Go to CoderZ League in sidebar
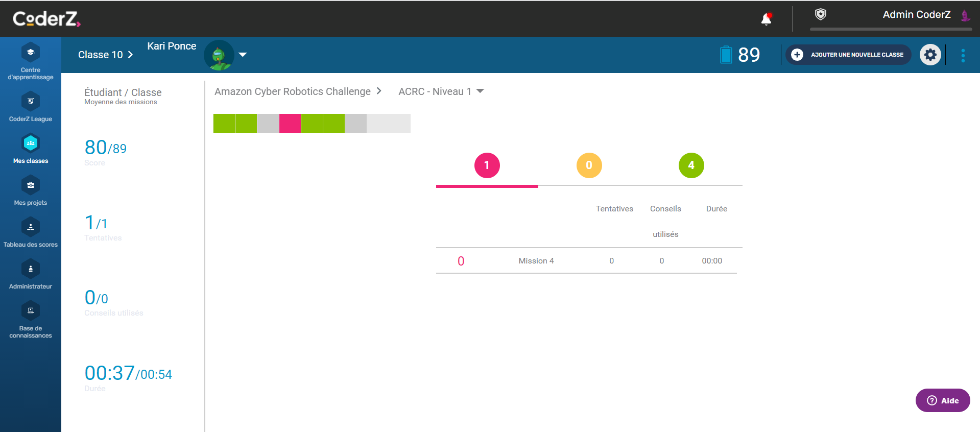980x432 pixels. point(31,102)
